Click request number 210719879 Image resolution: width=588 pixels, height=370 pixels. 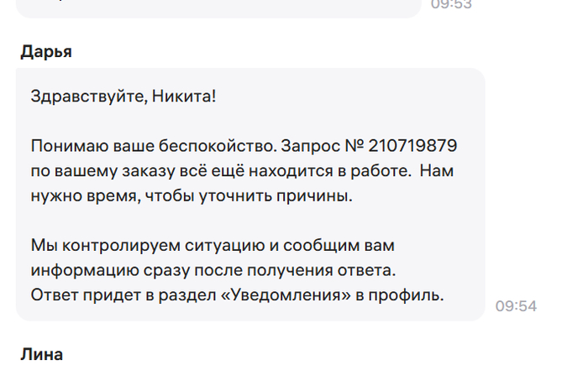pos(412,146)
